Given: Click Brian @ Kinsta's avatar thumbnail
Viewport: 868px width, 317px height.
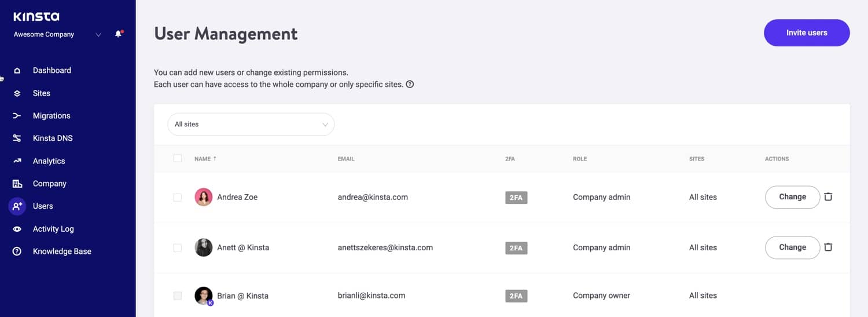Looking at the screenshot, I should pos(204,296).
